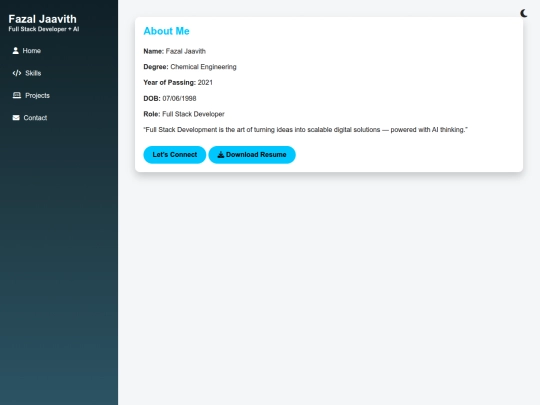Click the Year of Passing: 2021 line

click(x=178, y=83)
